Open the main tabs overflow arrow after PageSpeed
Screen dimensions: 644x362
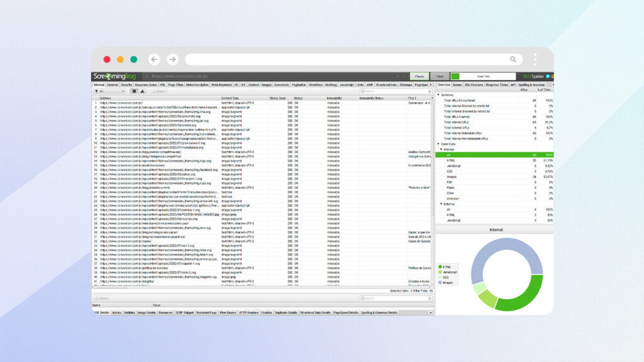tap(431, 85)
